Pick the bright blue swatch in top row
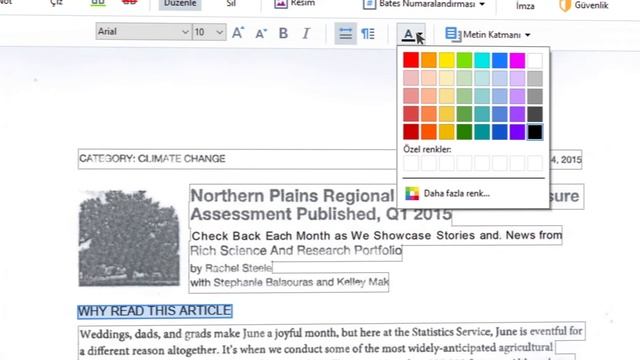Screen dimensions: 640x360 point(500,60)
